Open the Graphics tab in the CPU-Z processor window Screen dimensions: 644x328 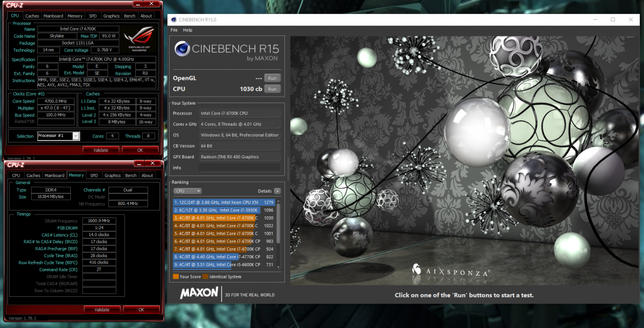[112, 16]
